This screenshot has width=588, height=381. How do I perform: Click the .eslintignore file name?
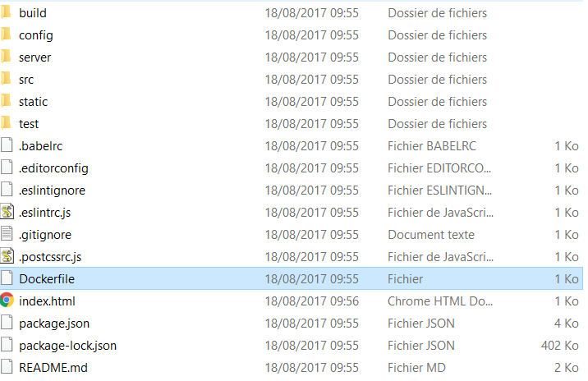[x=52, y=190]
